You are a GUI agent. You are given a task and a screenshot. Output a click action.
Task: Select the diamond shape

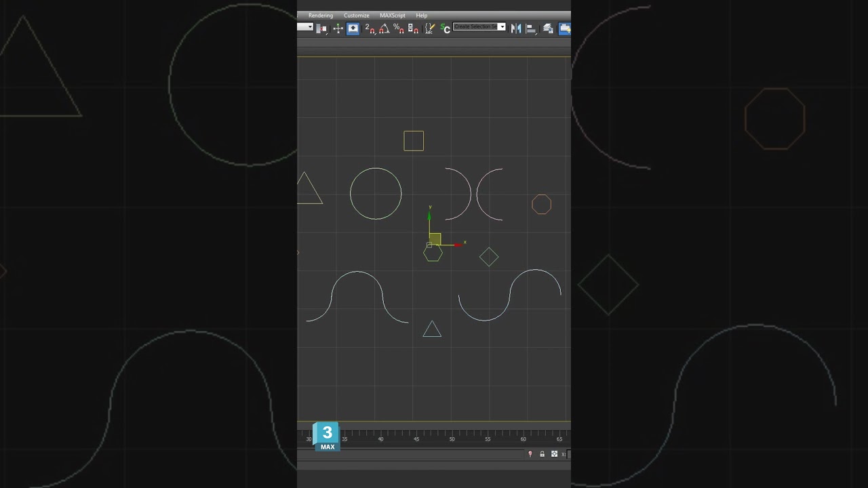(489, 257)
